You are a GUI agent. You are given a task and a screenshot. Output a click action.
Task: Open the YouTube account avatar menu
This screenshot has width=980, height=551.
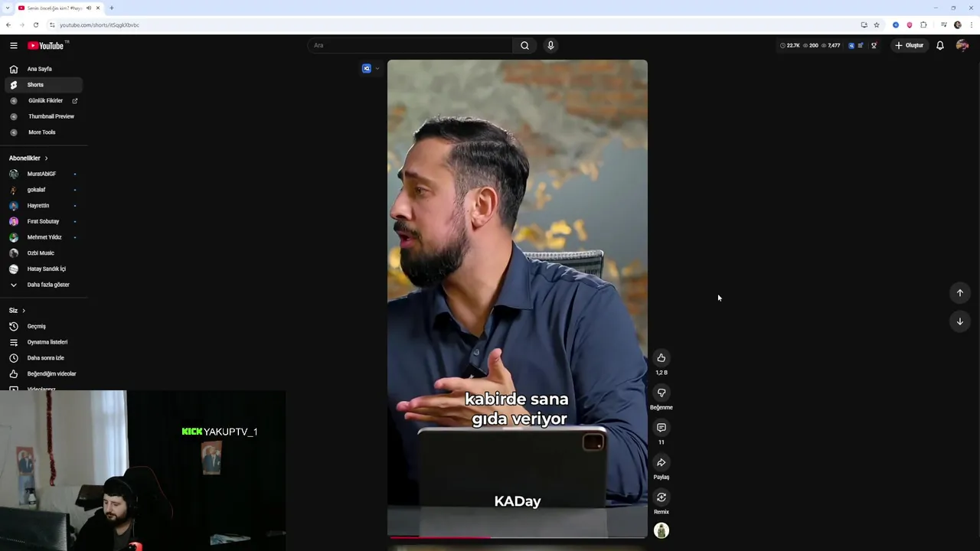[x=962, y=45]
